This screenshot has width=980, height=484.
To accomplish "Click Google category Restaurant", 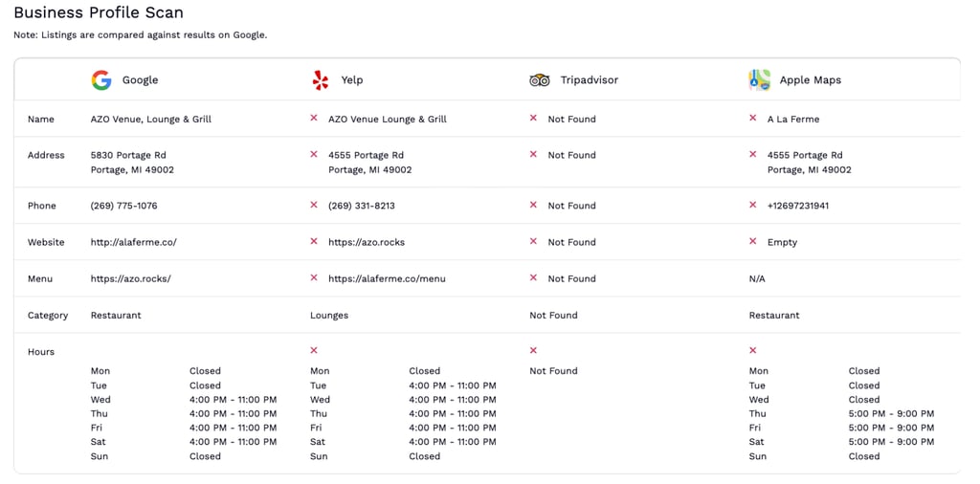I will (x=116, y=316).
